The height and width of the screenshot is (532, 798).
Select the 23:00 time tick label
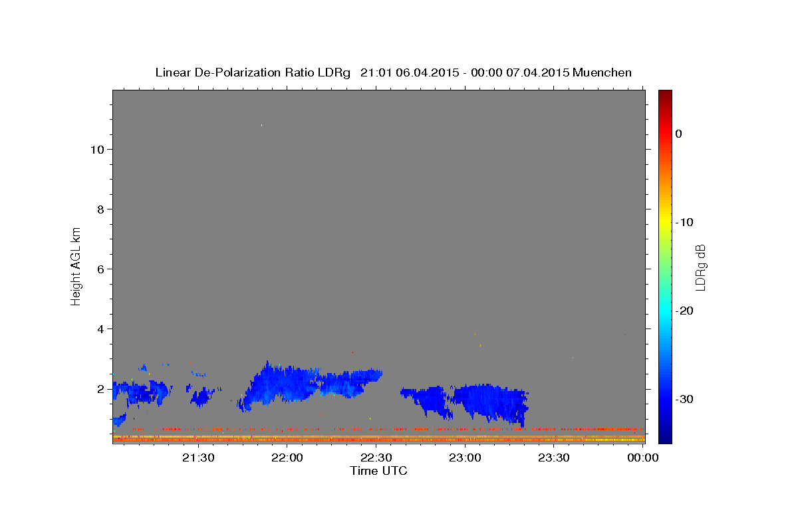(465, 458)
